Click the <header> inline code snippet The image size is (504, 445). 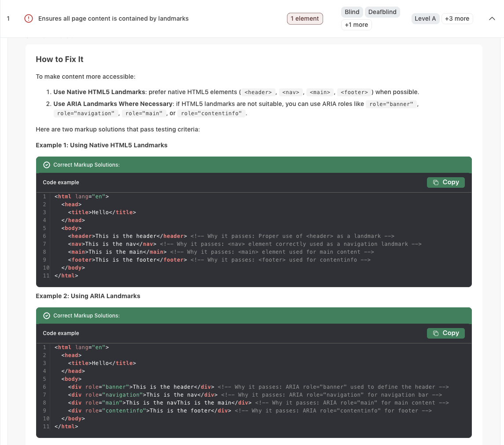258,92
